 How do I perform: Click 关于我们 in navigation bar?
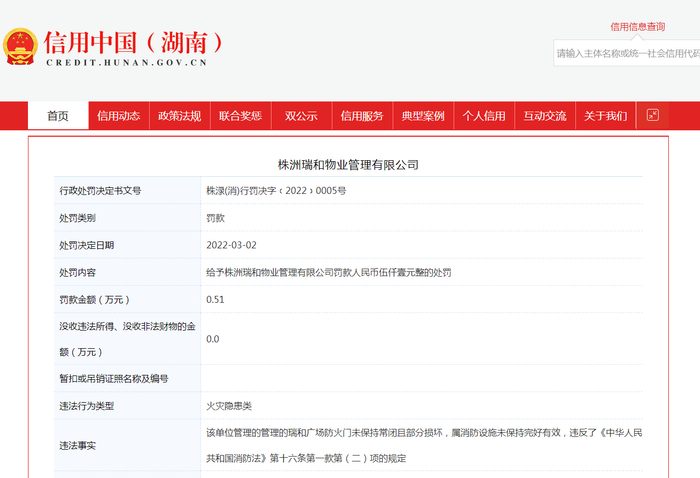[605, 116]
